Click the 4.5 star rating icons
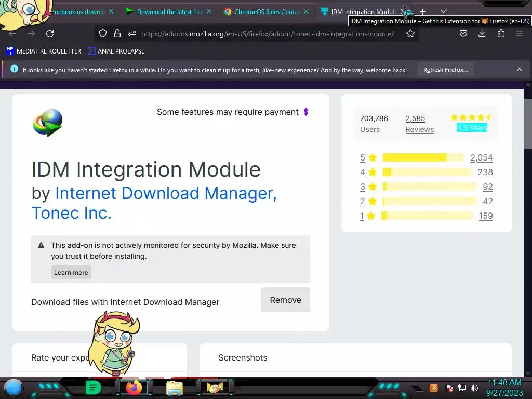Image resolution: width=532 pixels, height=399 pixels. click(471, 117)
